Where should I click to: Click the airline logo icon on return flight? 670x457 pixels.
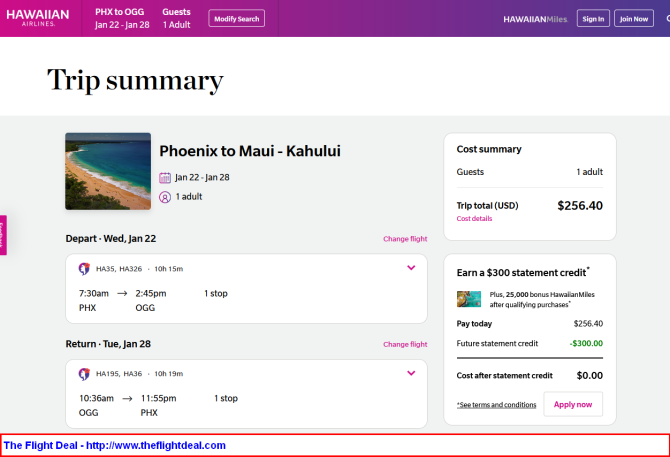pyautogui.click(x=84, y=374)
